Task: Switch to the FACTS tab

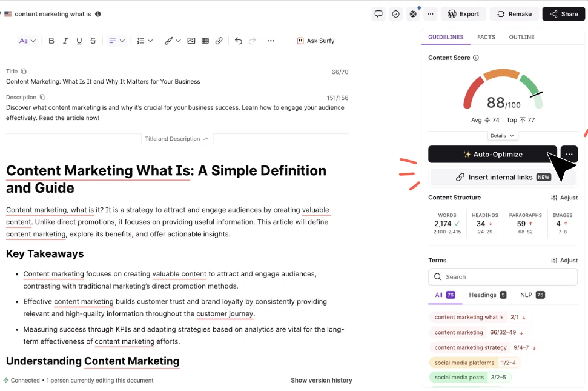Action: tap(486, 37)
